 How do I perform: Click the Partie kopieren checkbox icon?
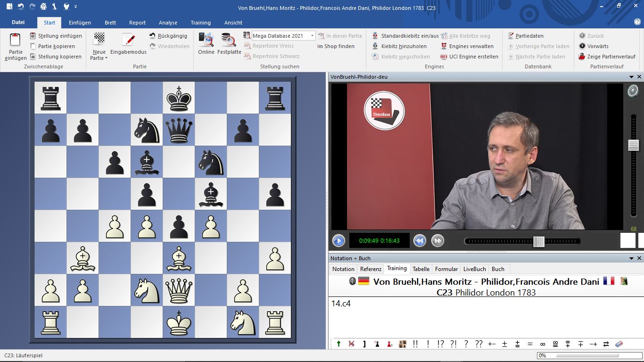33,46
